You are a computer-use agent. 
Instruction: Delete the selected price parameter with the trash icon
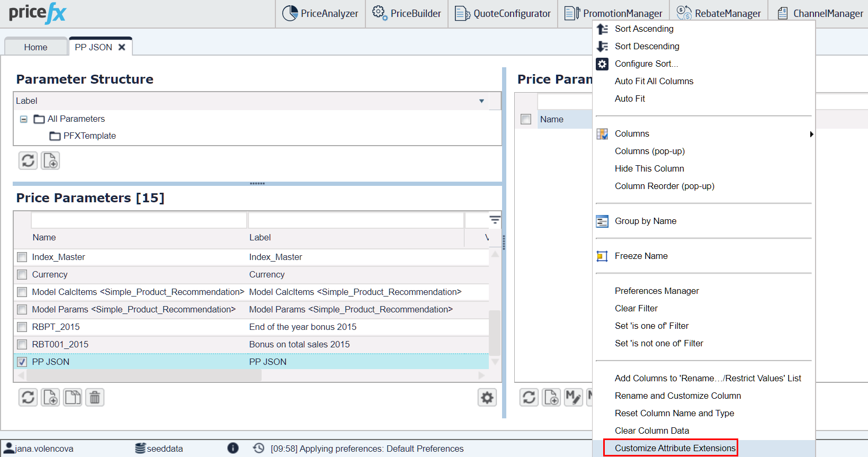[x=95, y=397]
